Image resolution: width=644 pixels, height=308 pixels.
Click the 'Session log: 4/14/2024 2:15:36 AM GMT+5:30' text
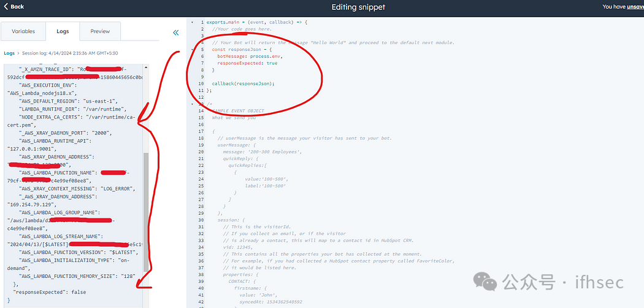tap(69, 53)
